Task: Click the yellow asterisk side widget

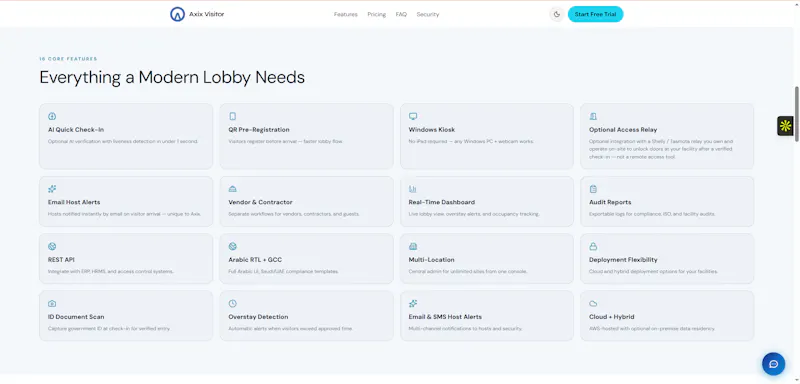Action: coord(785,126)
